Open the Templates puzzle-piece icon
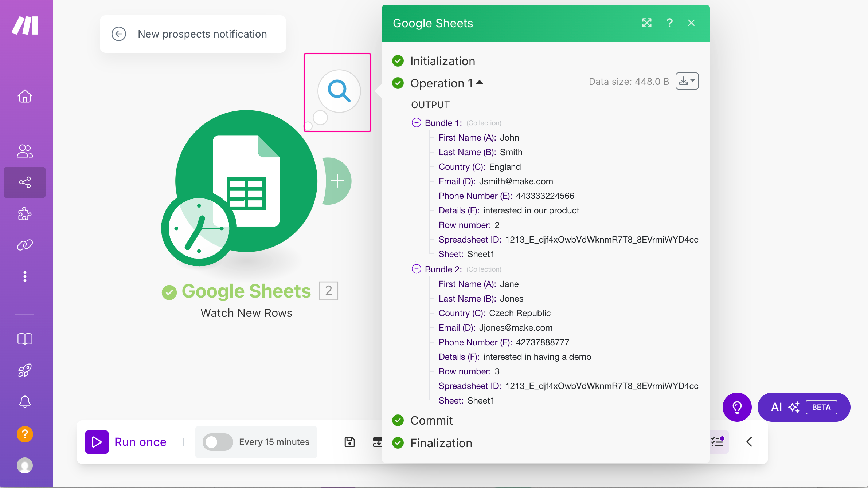The width and height of the screenshot is (868, 488). click(25, 214)
